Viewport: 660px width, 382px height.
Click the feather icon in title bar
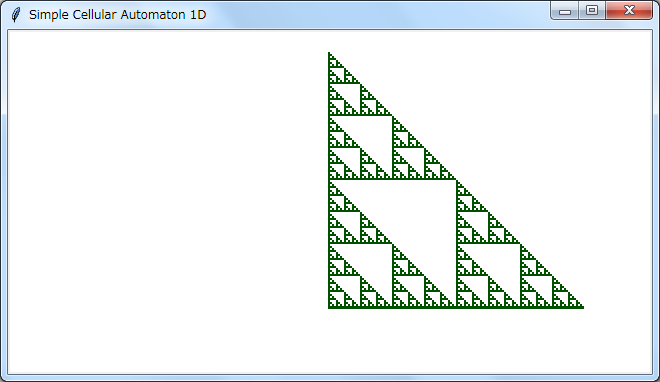coord(16,15)
